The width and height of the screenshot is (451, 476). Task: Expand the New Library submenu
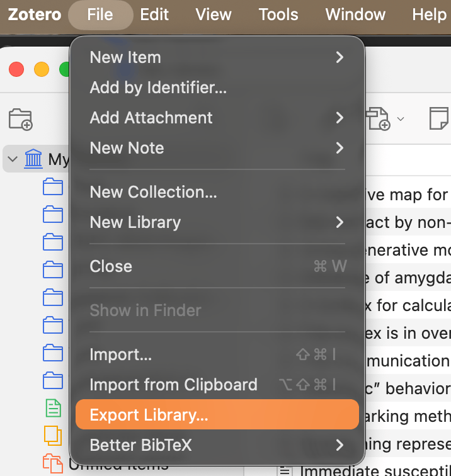[x=217, y=222]
